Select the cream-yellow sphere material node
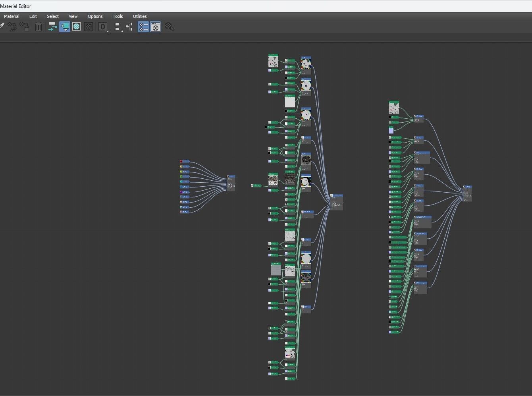 185,167
